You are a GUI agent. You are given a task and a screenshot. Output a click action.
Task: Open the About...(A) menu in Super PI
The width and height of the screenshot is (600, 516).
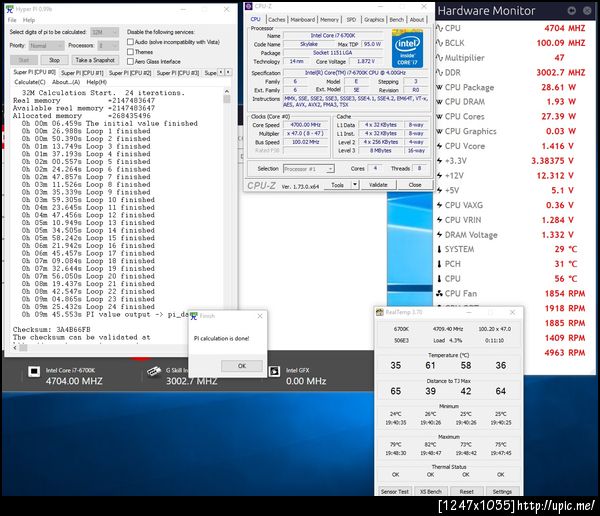point(66,82)
